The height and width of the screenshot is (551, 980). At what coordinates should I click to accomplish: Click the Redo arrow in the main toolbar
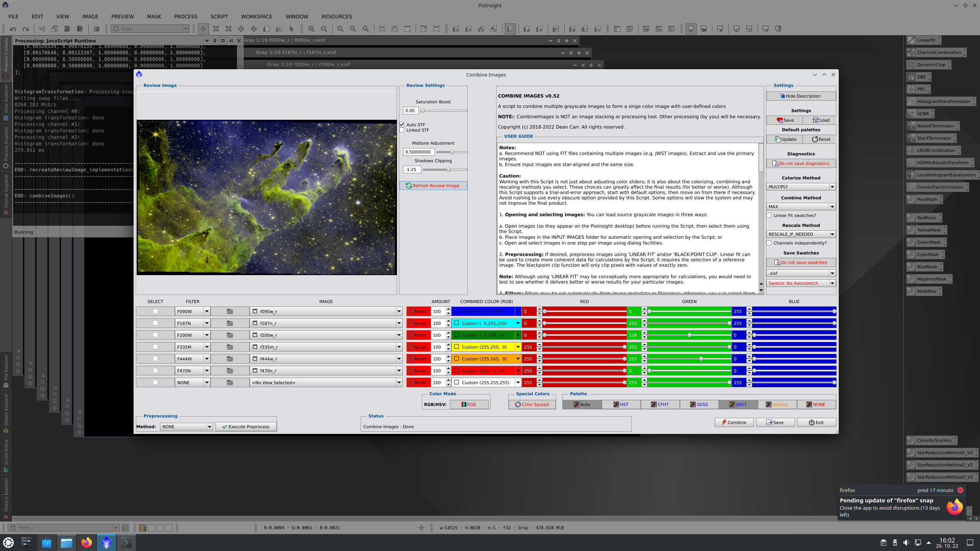point(26,29)
